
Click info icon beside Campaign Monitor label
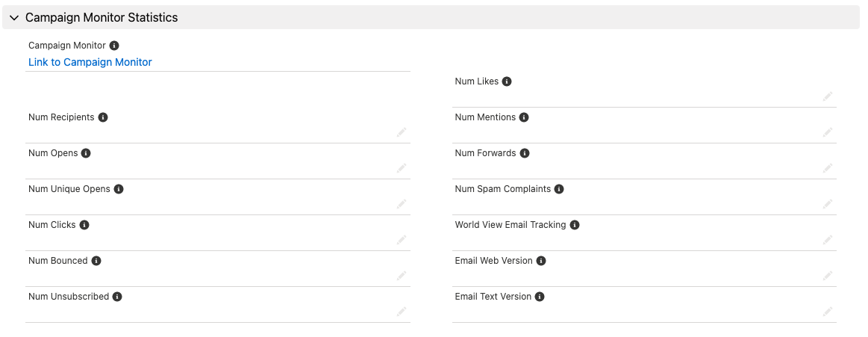114,46
